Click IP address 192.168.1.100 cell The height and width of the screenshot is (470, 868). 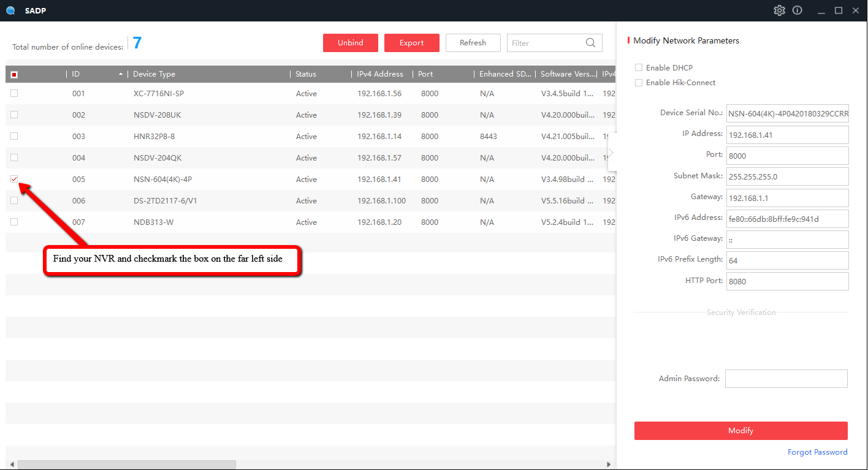click(x=382, y=201)
